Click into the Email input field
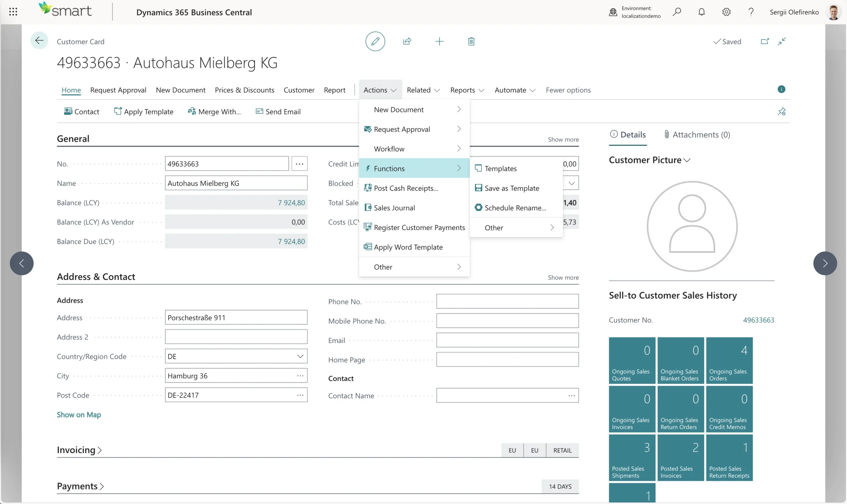The height and width of the screenshot is (504, 847). [507, 340]
